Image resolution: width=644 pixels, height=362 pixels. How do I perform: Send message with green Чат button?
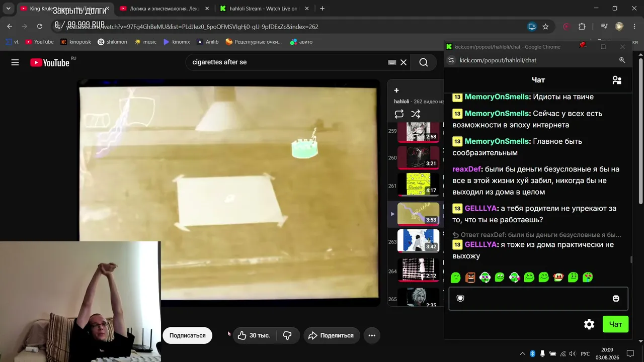coord(616,324)
